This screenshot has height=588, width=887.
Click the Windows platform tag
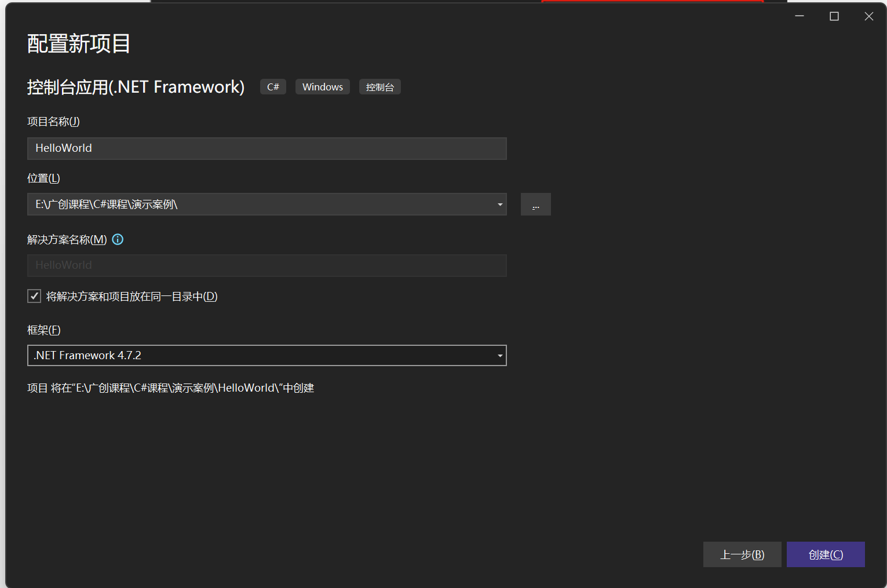tap(322, 87)
